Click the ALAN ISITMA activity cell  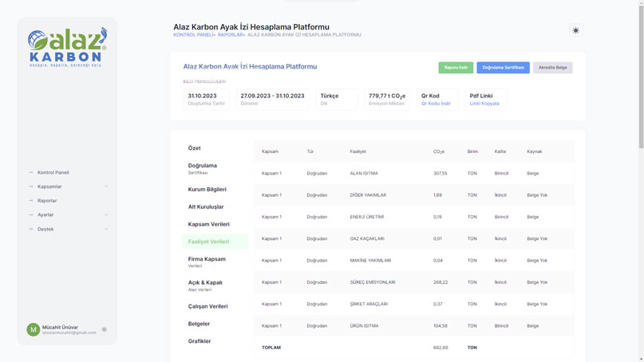click(364, 173)
